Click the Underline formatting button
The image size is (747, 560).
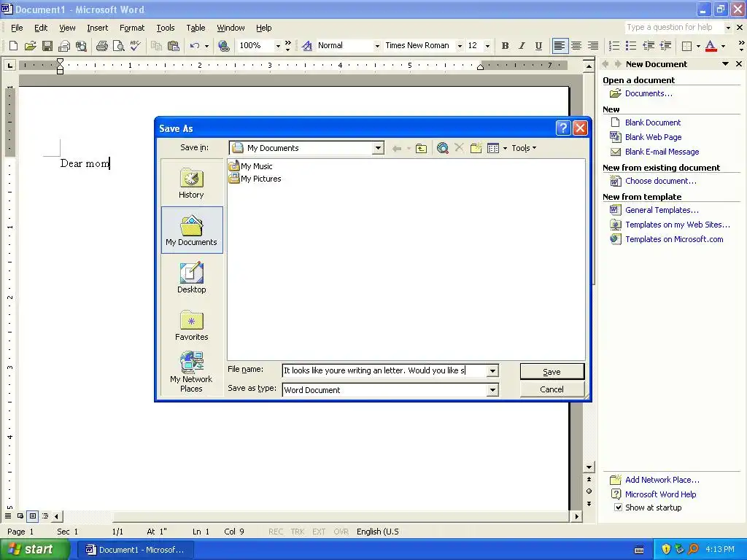538,46
